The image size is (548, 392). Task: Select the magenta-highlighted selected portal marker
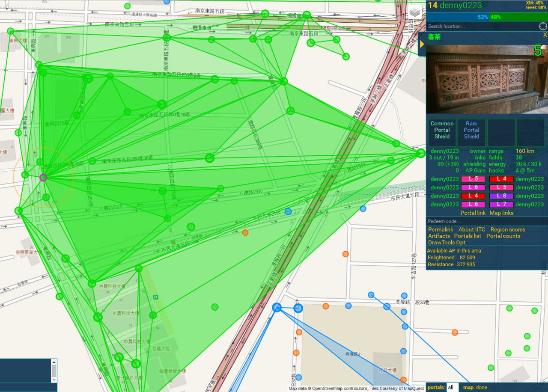tap(43, 177)
